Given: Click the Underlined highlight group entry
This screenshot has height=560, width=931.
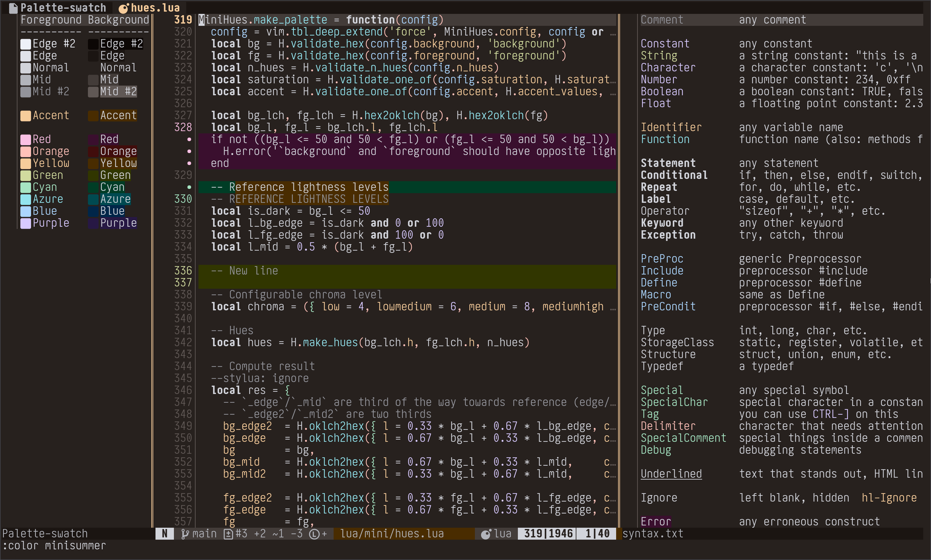Looking at the screenshot, I should tap(671, 474).
